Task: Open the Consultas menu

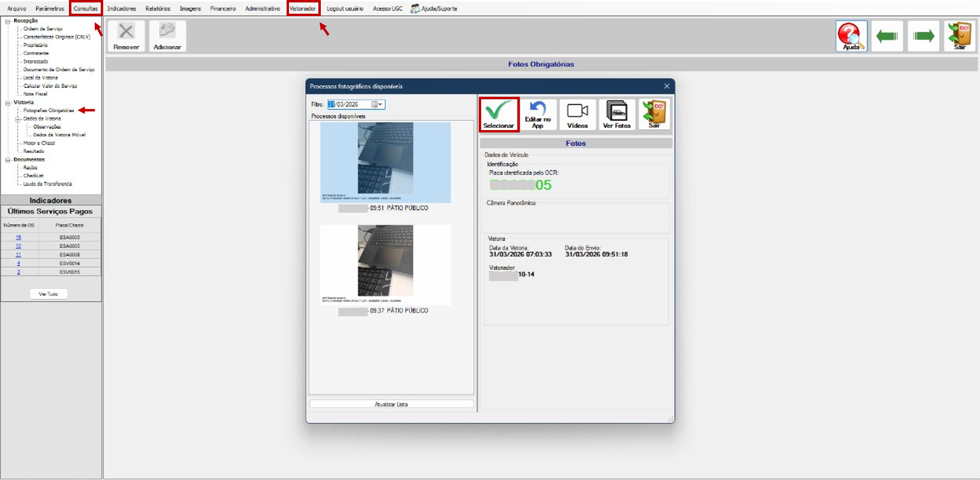Action: (86, 8)
